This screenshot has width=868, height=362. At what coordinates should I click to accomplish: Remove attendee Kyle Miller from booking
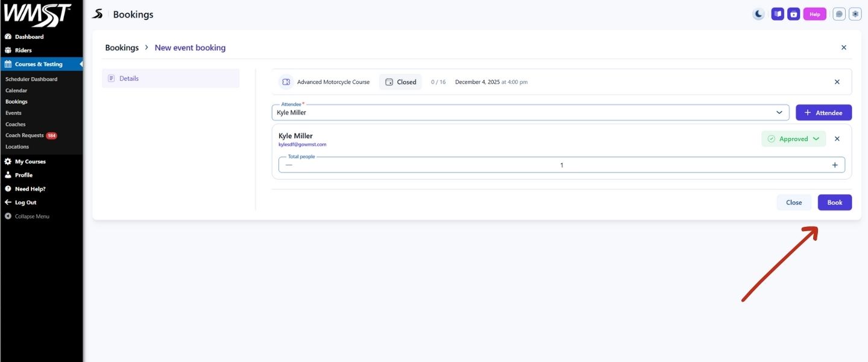click(837, 139)
